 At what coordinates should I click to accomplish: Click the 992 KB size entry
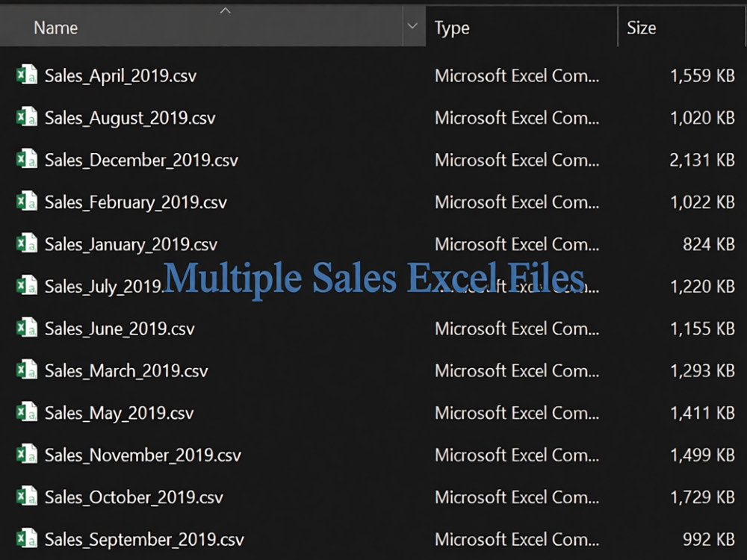709,540
